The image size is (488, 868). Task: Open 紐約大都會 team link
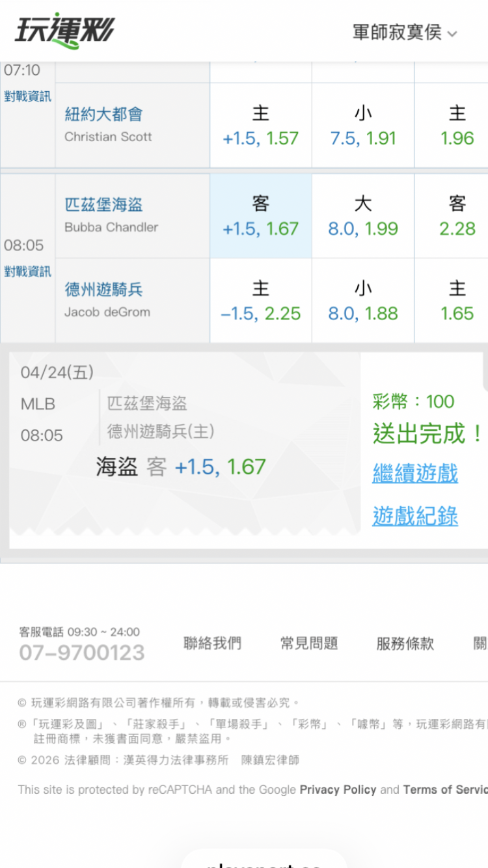[x=104, y=115]
